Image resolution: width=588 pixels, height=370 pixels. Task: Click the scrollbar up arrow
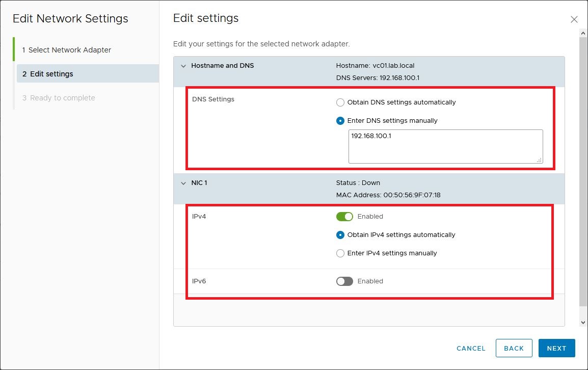[x=583, y=33]
